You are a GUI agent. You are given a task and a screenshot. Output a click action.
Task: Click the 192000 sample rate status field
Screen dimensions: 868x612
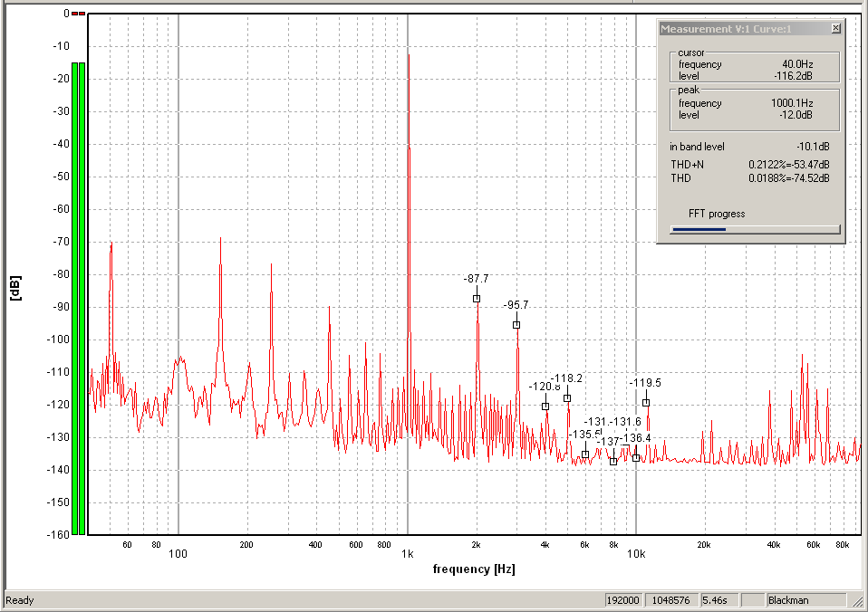(x=622, y=600)
